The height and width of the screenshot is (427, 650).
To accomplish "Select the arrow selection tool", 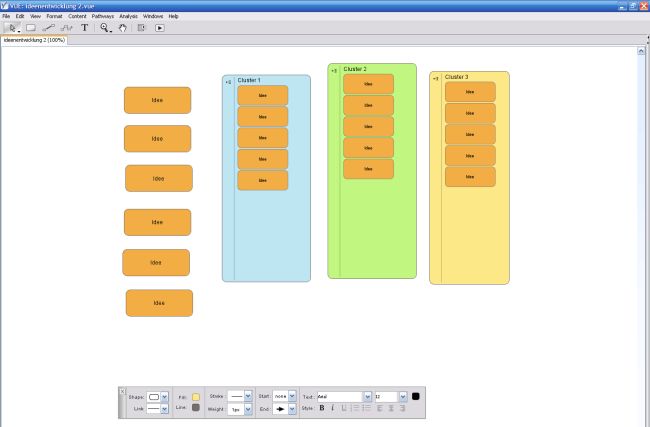I will 11,28.
